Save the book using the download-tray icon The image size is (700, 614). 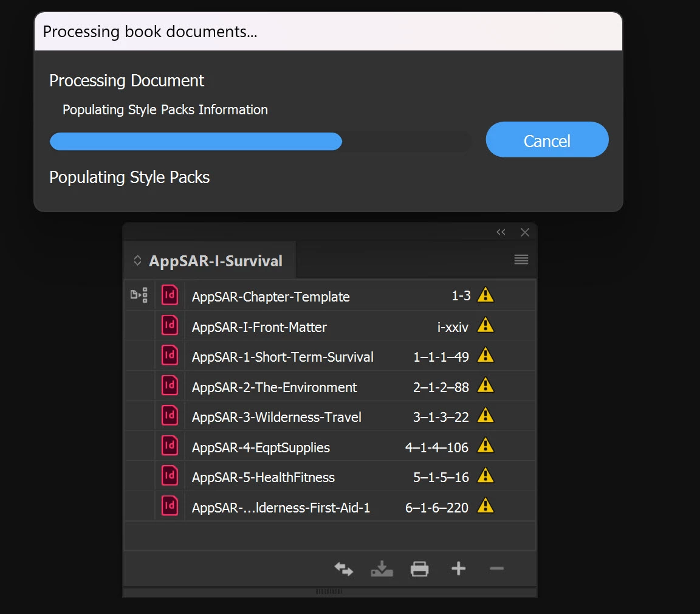coord(382,569)
